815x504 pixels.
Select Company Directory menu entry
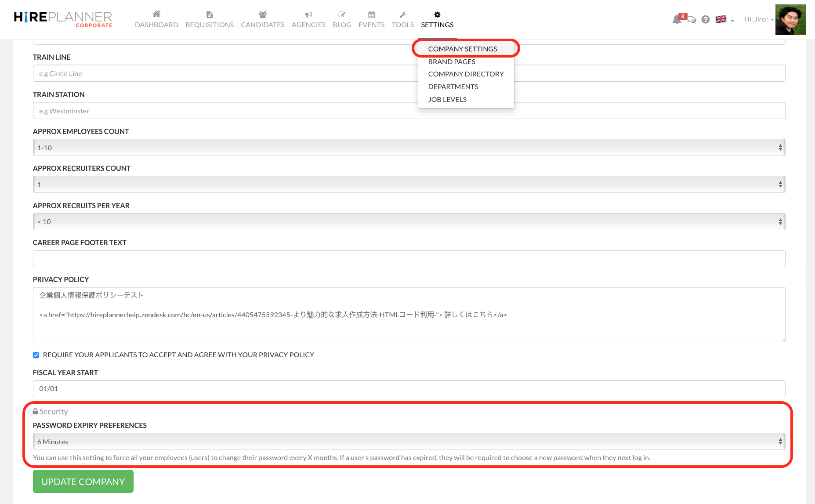[x=466, y=74]
